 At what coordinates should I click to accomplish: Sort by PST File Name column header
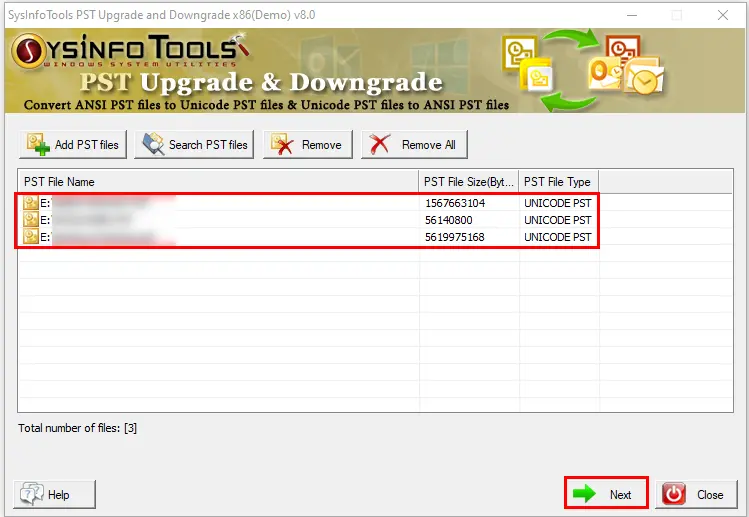coord(218,182)
